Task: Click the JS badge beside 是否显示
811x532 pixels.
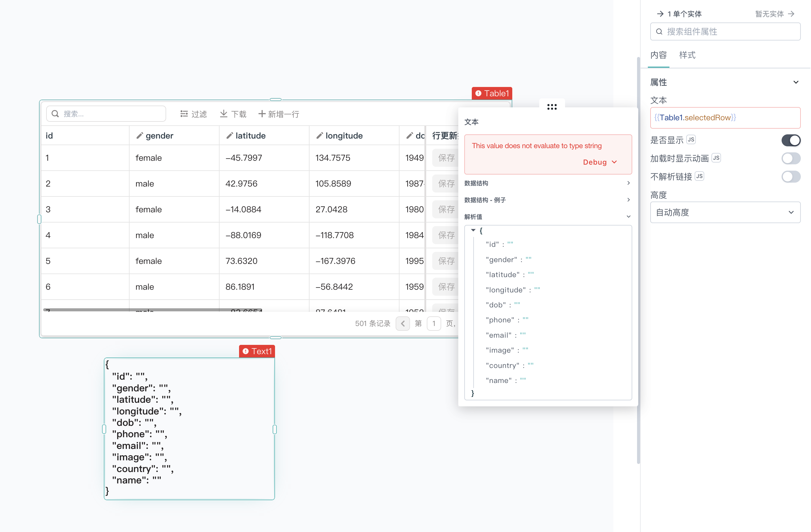Action: coord(691,140)
